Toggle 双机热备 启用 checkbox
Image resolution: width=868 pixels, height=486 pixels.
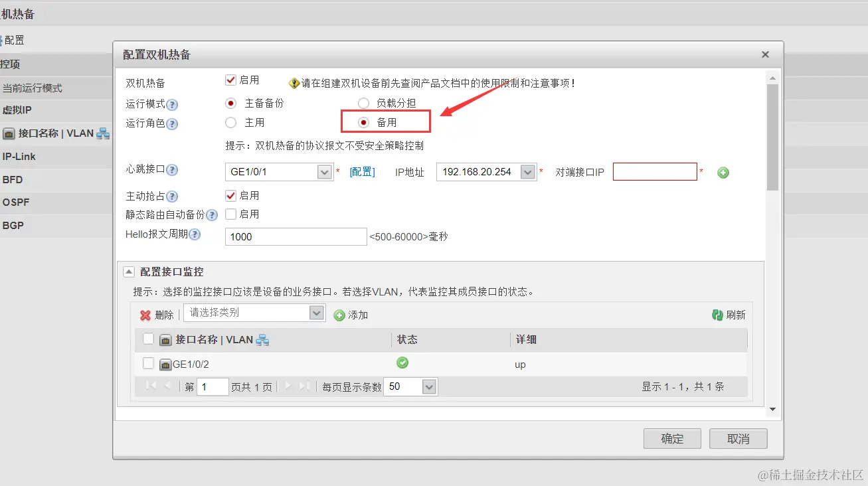pos(231,80)
